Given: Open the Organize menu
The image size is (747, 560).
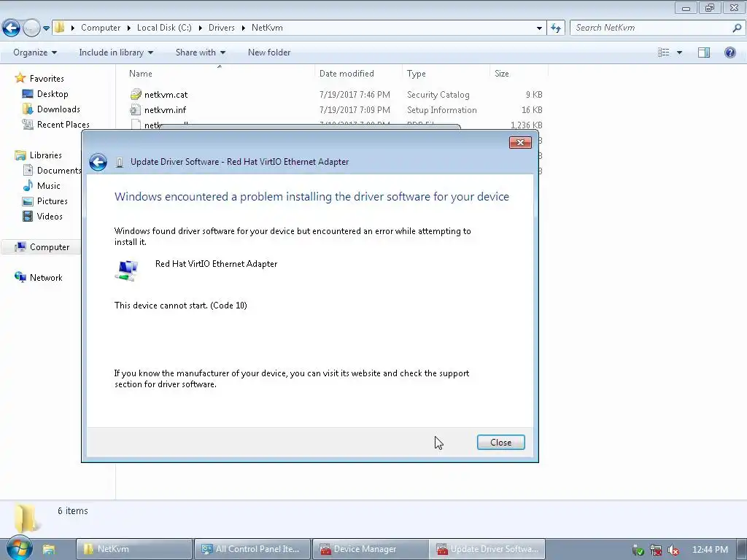Looking at the screenshot, I should pos(35,52).
